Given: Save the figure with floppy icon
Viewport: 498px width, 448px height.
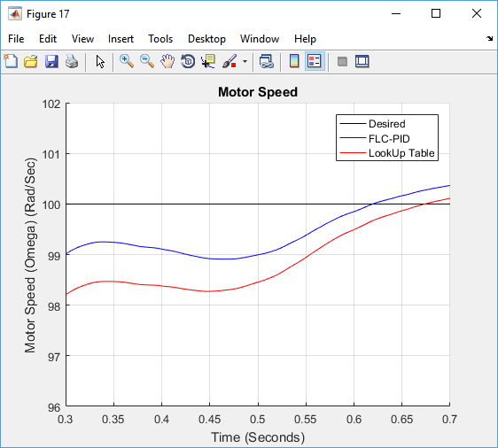Looking at the screenshot, I should (51, 61).
